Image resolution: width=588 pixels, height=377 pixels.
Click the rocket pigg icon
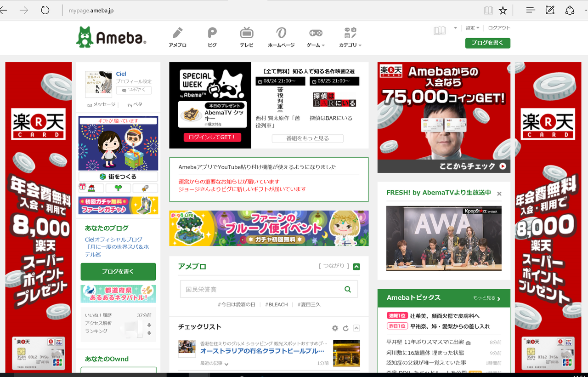[145, 188]
